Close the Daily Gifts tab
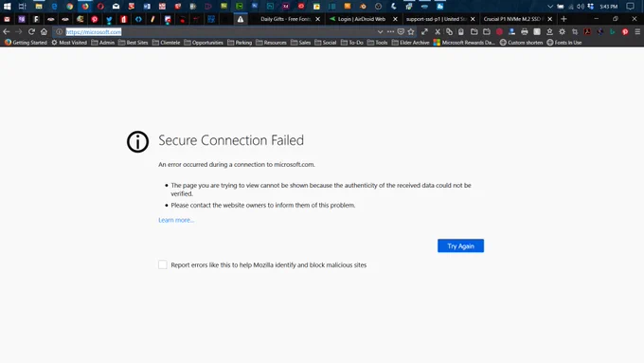The width and height of the screenshot is (644, 363). 317,19
